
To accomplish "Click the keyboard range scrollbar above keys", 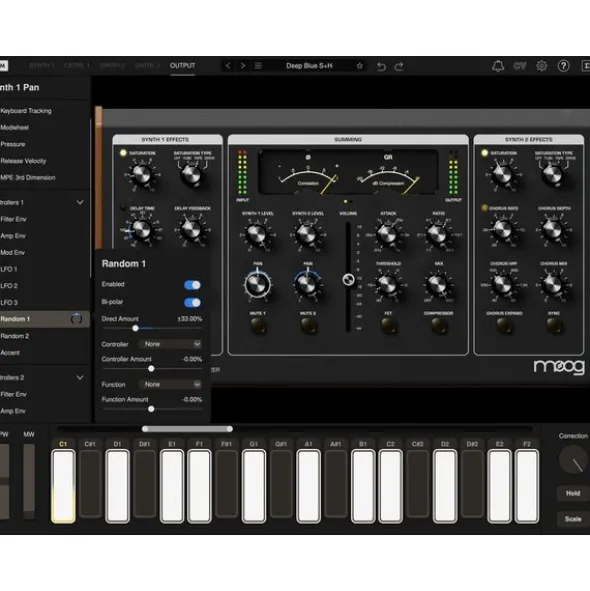I will coord(187,429).
